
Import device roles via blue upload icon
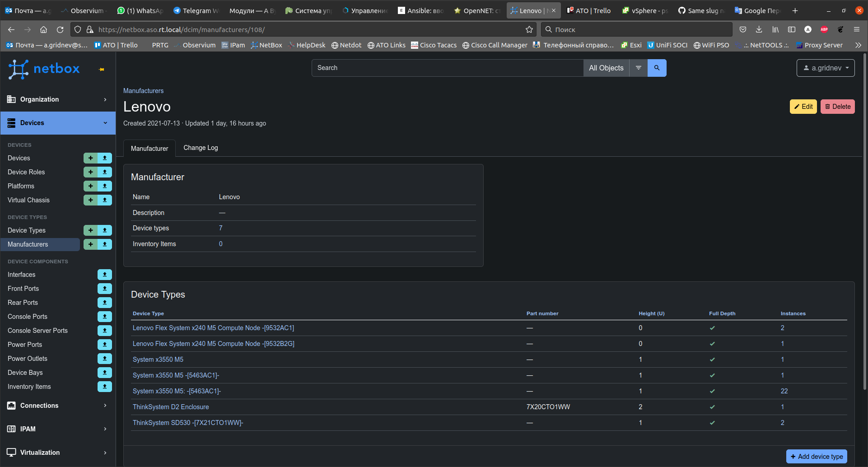(104, 172)
